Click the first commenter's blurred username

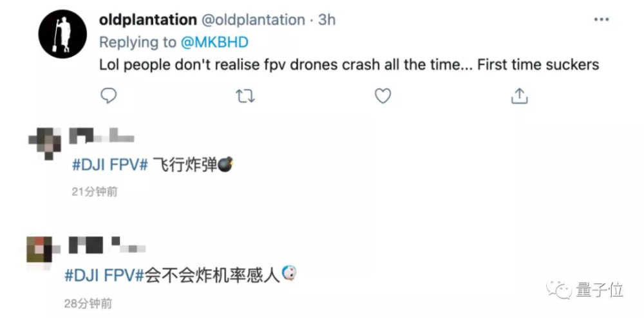coord(100,136)
